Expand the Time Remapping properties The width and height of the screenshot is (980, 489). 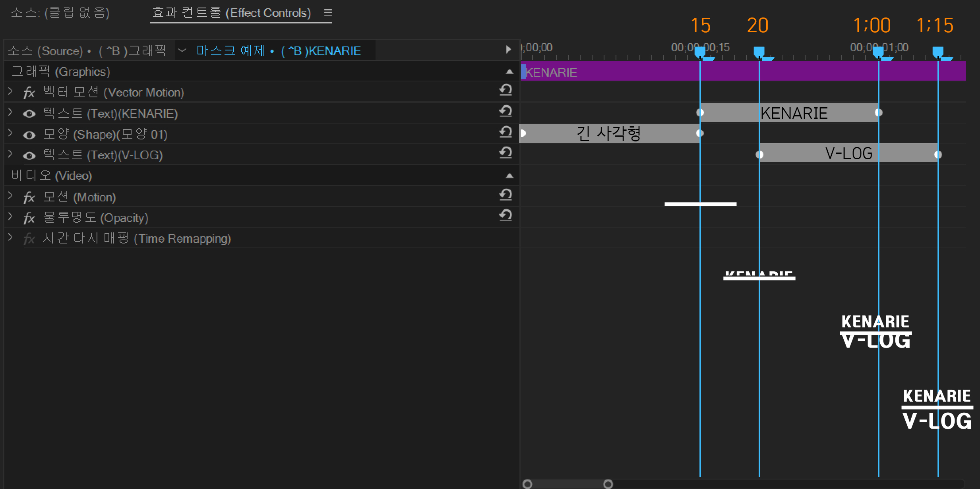11,238
